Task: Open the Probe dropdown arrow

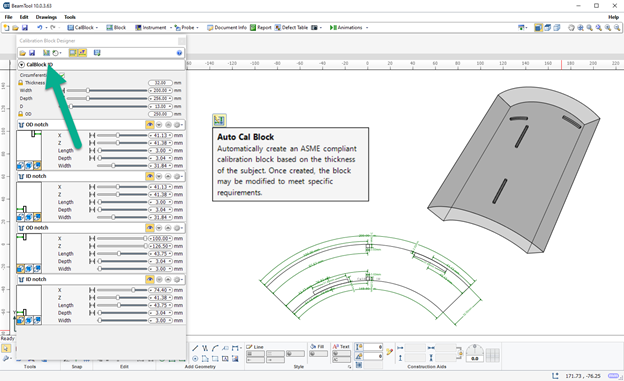Action: tap(197, 28)
